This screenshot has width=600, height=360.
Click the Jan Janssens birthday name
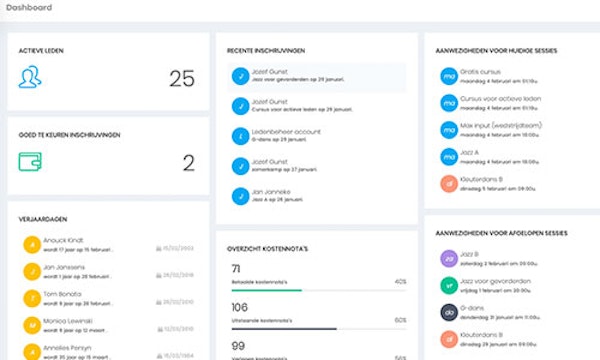pyautogui.click(x=64, y=267)
